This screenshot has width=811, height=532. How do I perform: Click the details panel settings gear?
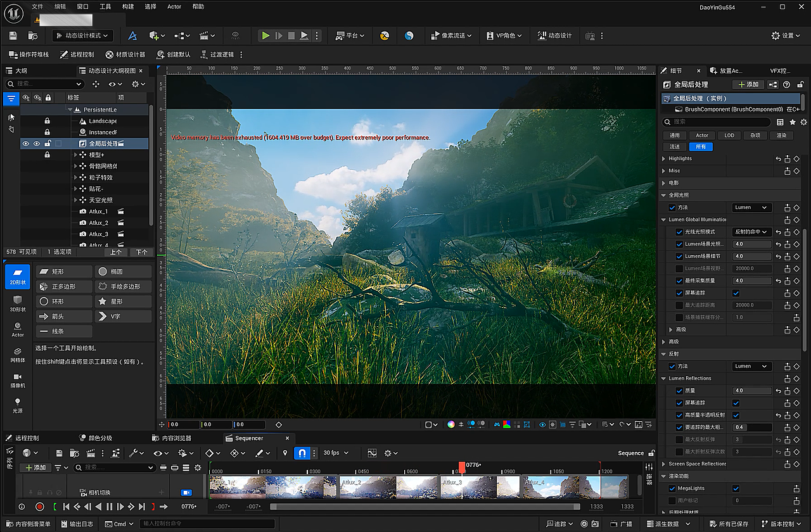[804, 122]
